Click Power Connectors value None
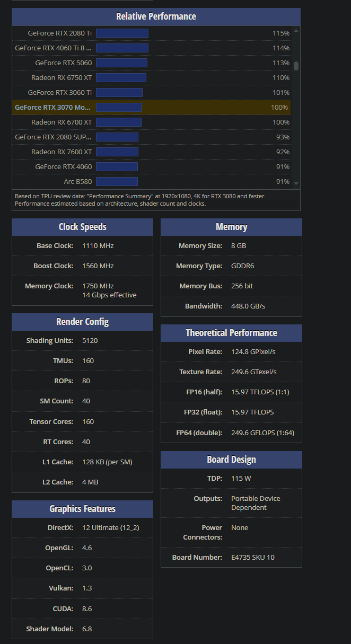 click(x=240, y=527)
